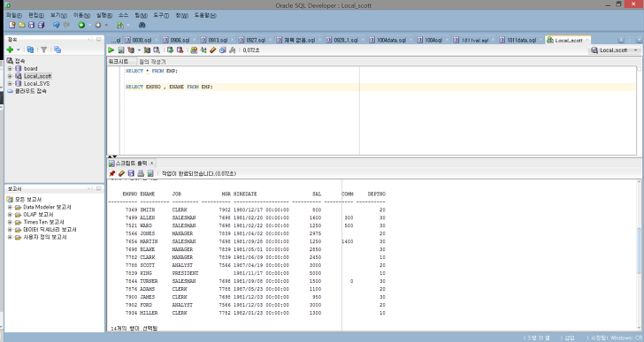Click the filter funnel icon in connections panel
Image resolution: width=644 pixels, height=342 pixels.
pyautogui.click(x=43, y=49)
